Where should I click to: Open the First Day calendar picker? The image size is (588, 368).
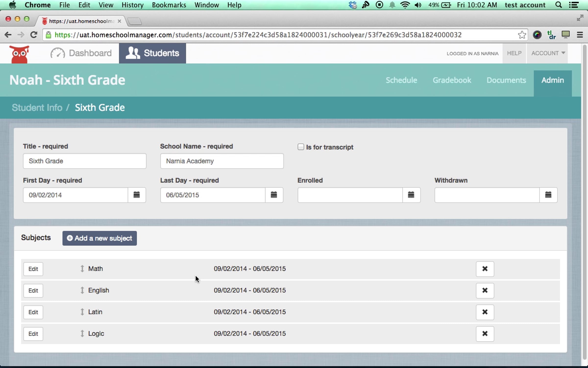coord(137,195)
